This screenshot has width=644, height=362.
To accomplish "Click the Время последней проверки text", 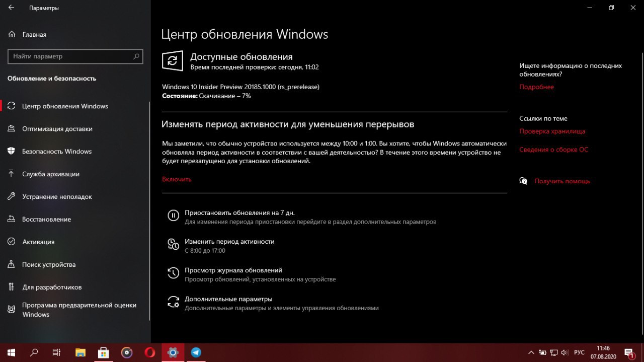I will coord(254,67).
